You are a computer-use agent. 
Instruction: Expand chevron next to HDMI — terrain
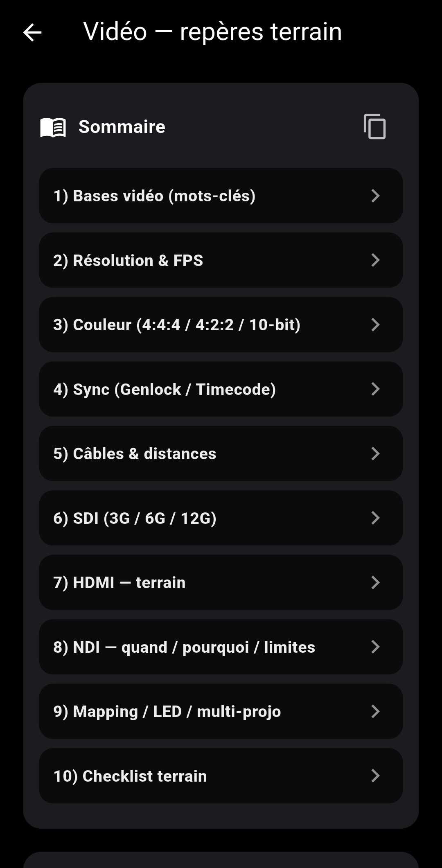pos(375,582)
